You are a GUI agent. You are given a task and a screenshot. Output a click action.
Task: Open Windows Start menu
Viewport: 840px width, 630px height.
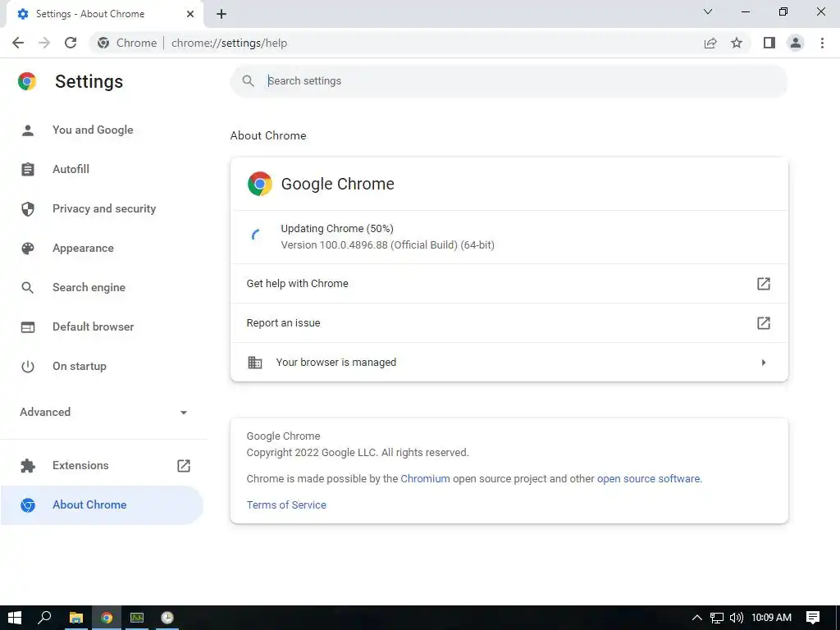pos(15,618)
